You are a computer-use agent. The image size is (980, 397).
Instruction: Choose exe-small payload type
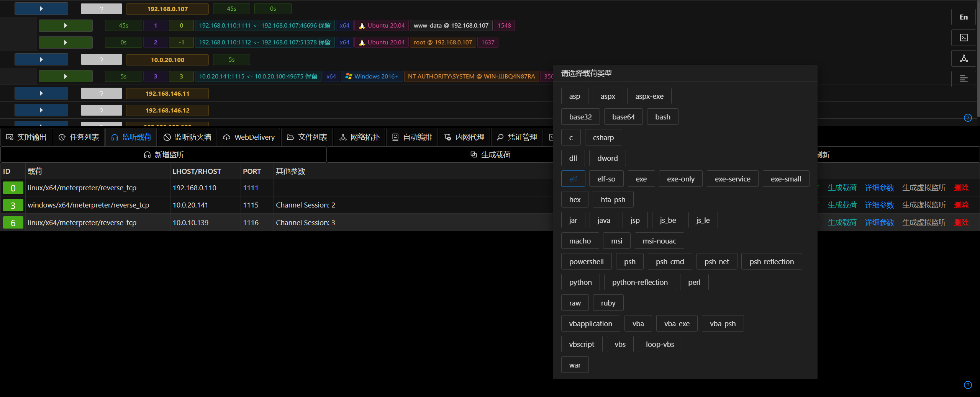click(x=786, y=179)
